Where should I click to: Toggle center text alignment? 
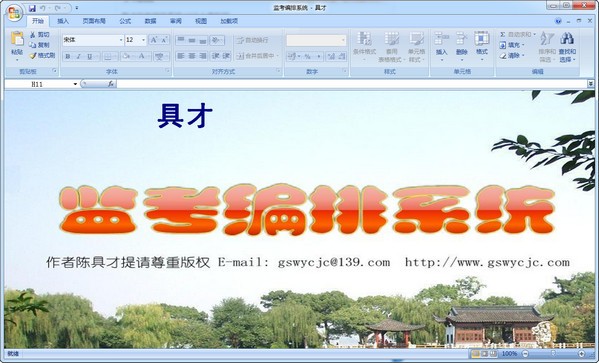192,57
